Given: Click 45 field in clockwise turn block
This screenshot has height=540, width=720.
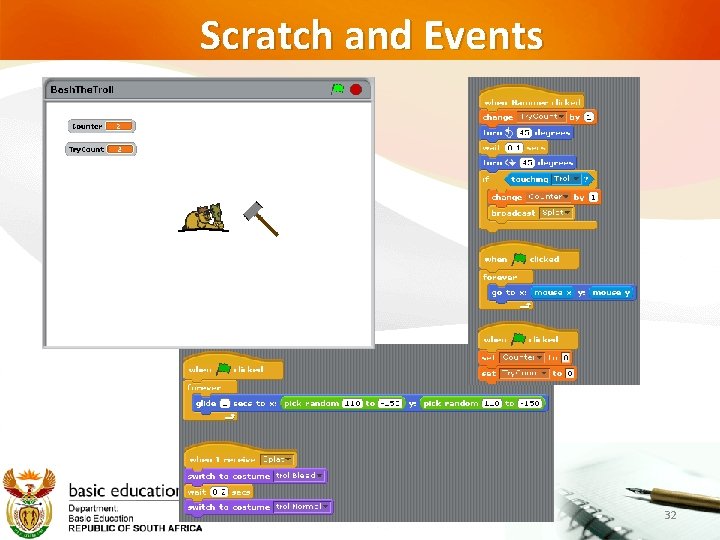Looking at the screenshot, I should [527, 163].
